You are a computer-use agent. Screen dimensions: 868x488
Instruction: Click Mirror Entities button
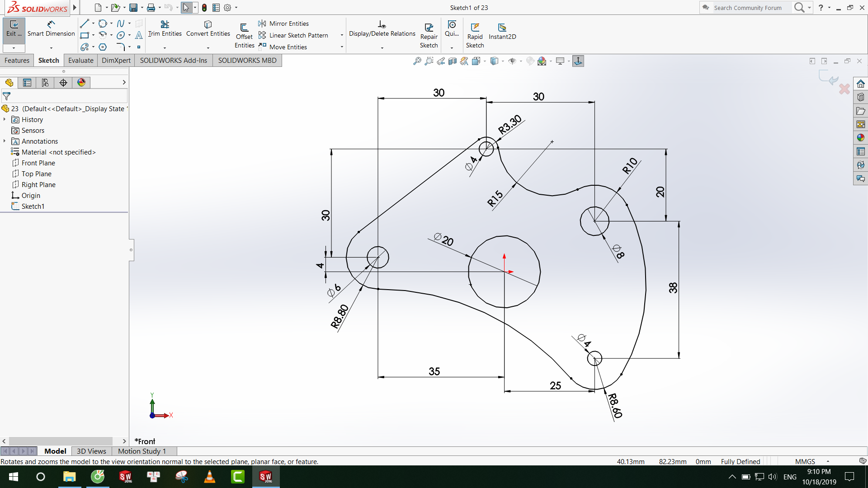point(283,23)
